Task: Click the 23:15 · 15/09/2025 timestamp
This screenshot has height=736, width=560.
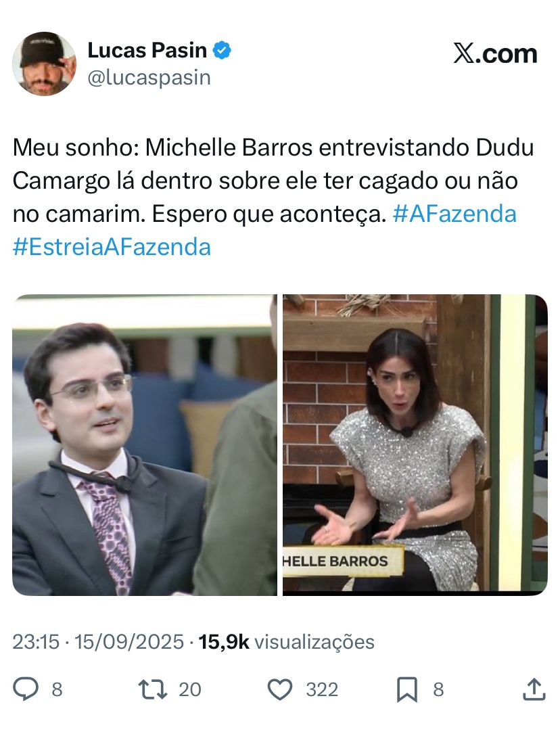Action: [98, 642]
